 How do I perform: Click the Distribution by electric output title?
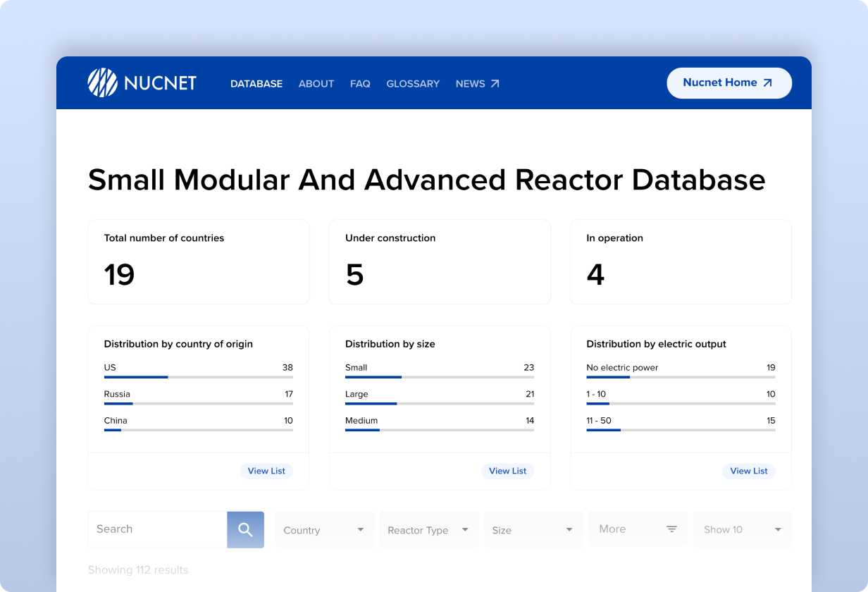(656, 344)
